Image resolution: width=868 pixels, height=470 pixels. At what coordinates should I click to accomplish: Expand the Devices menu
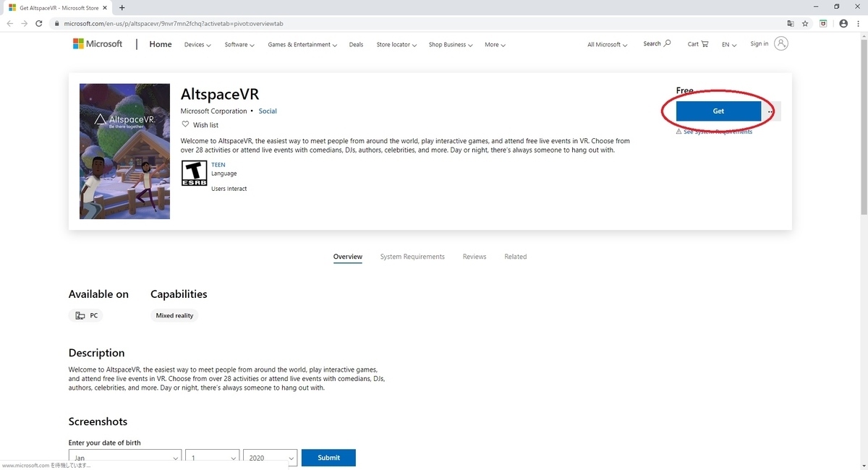197,44
